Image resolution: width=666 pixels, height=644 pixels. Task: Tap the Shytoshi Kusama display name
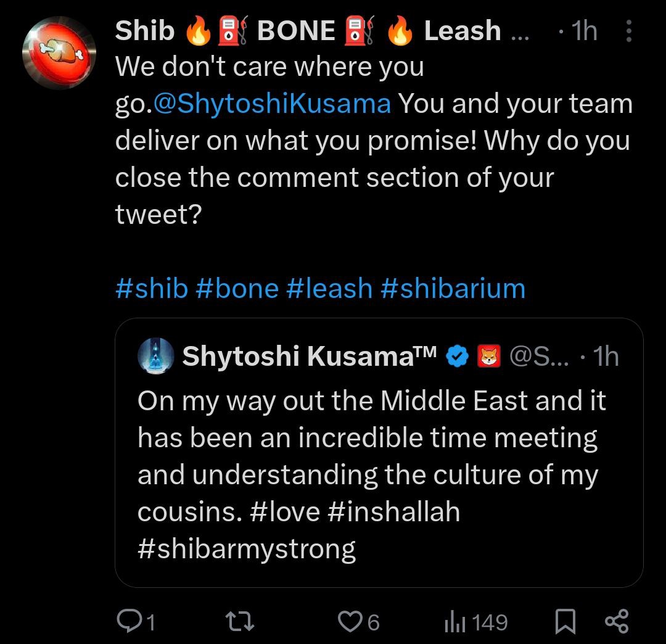tap(310, 357)
